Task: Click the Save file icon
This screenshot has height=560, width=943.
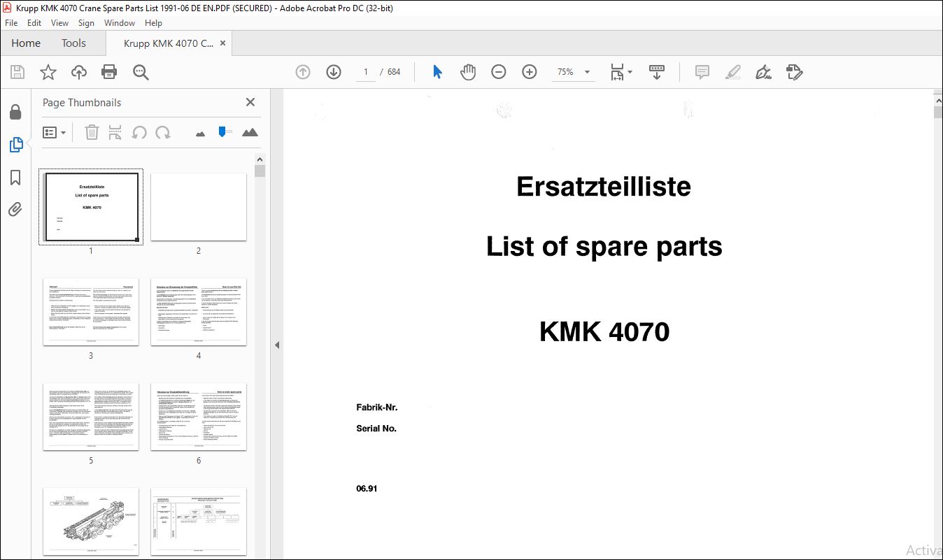Action: (17, 72)
